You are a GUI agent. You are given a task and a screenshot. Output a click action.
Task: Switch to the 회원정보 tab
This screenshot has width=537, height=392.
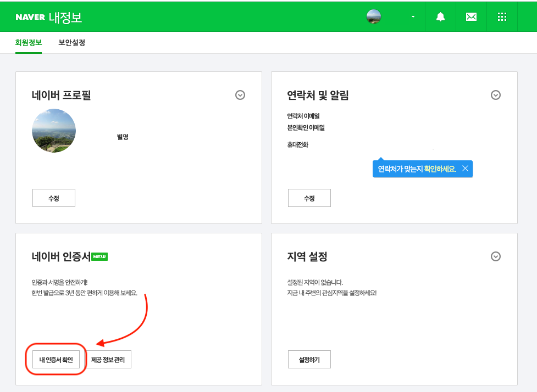tap(29, 43)
